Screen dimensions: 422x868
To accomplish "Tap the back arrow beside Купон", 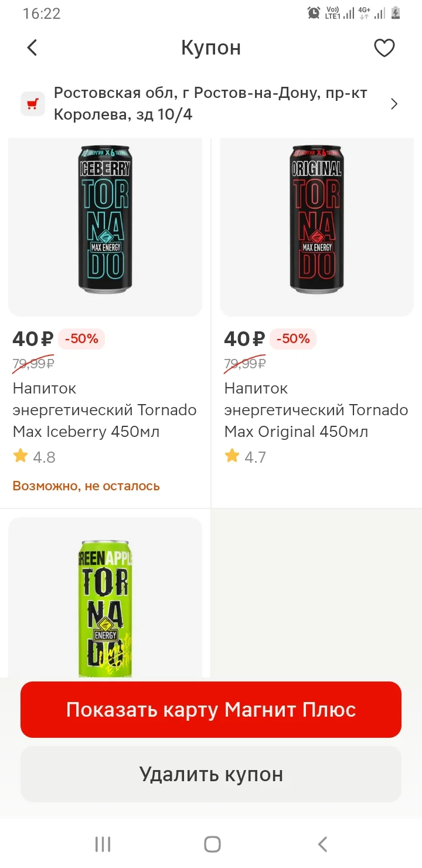I will [x=32, y=48].
